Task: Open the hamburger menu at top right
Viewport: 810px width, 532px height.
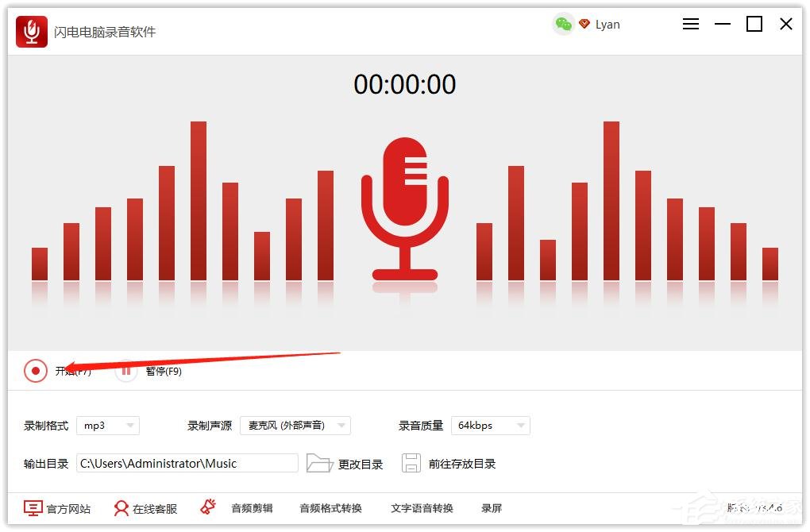Action: (690, 24)
